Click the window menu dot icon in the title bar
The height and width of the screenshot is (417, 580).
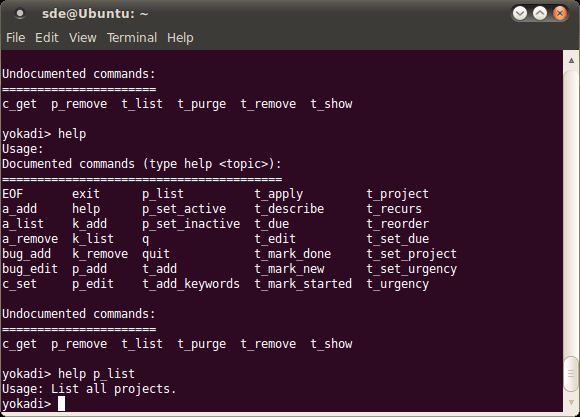pyautogui.click(x=20, y=14)
